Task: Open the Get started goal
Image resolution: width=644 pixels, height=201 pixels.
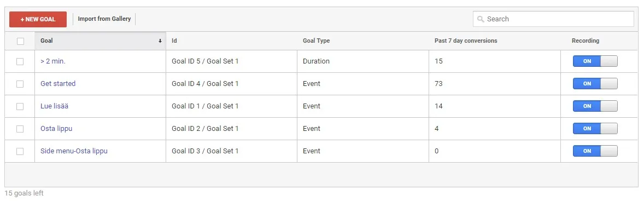Action: (58, 83)
